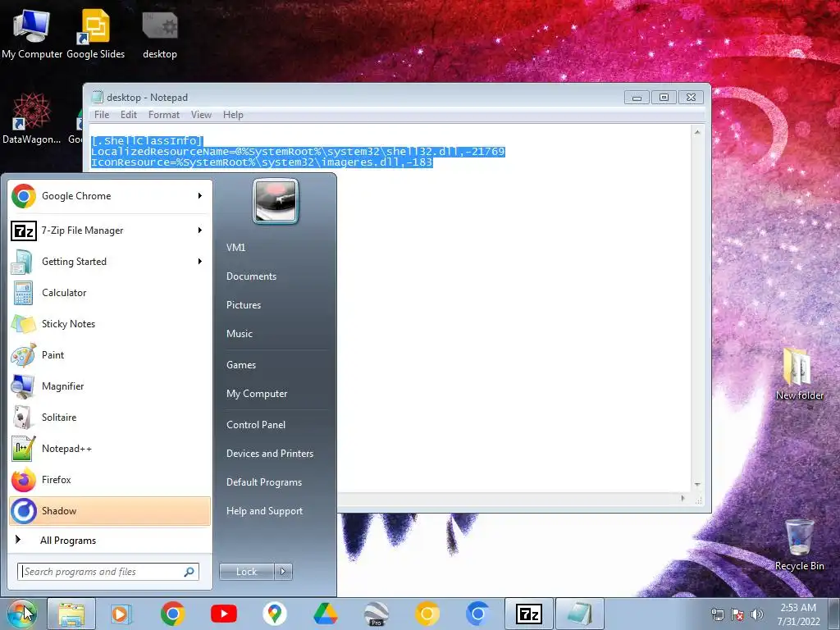This screenshot has height=630, width=840.
Task: Launch Notepad++ from the Start menu
Action: pos(110,449)
